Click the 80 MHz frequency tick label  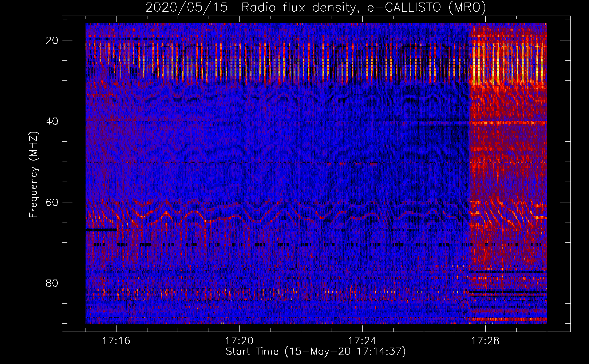point(52,283)
